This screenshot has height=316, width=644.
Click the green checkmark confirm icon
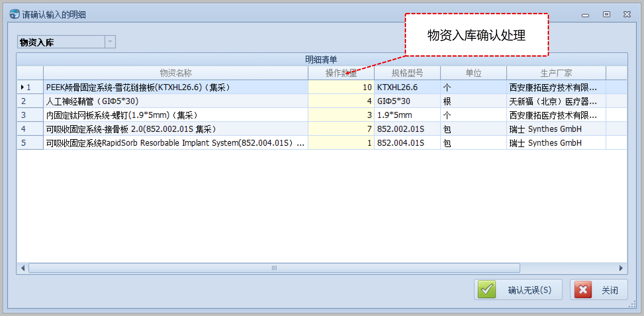[x=486, y=290]
